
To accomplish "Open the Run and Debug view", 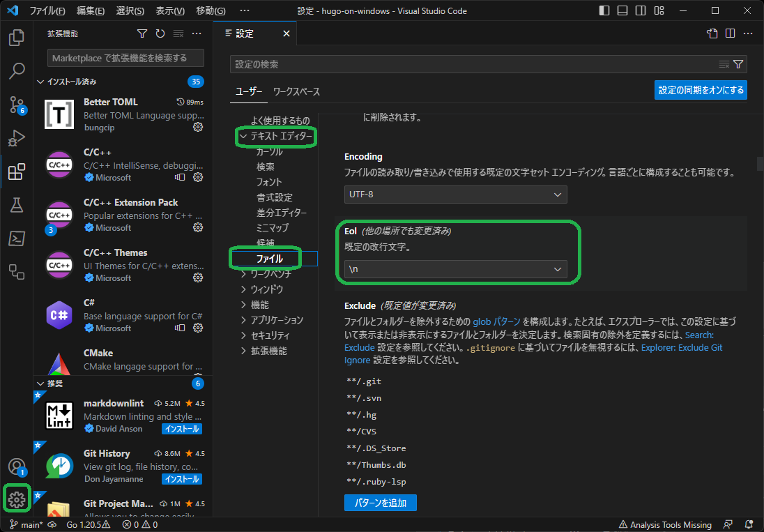I will pos(17,138).
